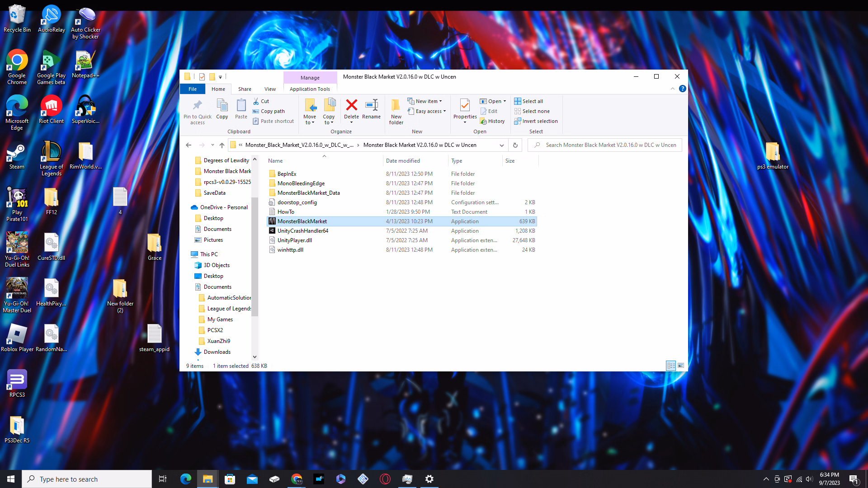
Task: Click the Copy ribbon icon
Action: tap(222, 109)
